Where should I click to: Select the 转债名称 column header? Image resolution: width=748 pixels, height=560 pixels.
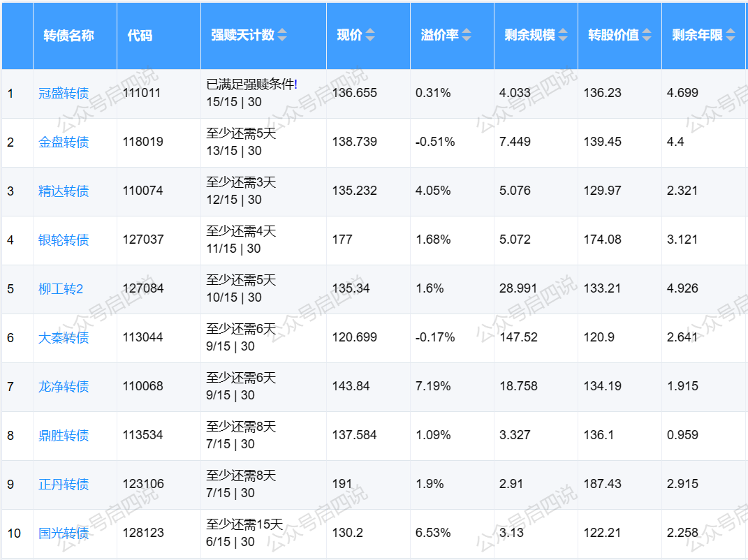pos(68,36)
